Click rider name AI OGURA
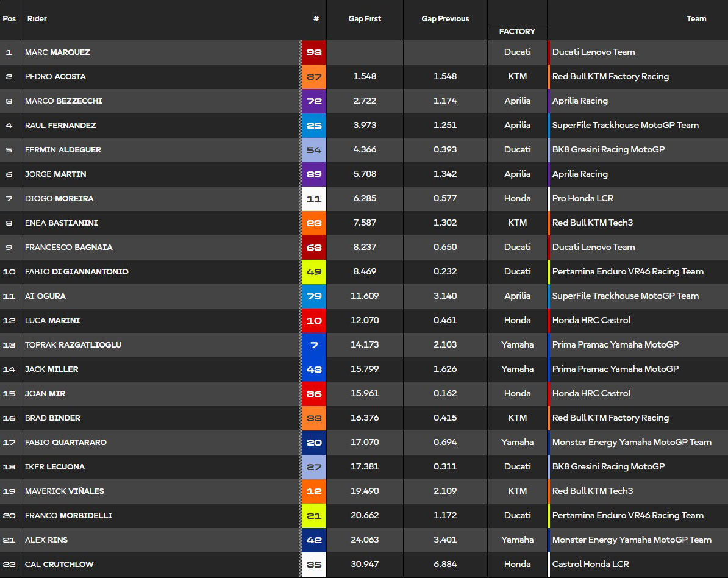The image size is (728, 578). [45, 296]
